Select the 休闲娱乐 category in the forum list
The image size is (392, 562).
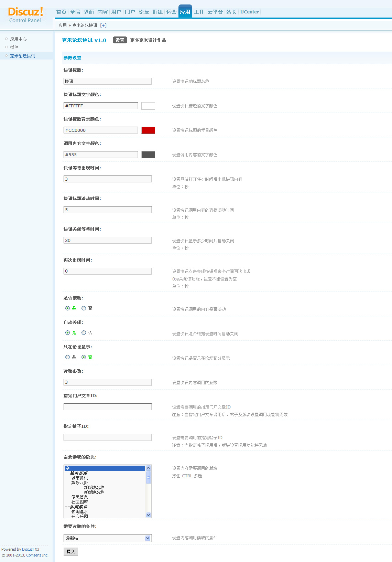(x=105, y=507)
